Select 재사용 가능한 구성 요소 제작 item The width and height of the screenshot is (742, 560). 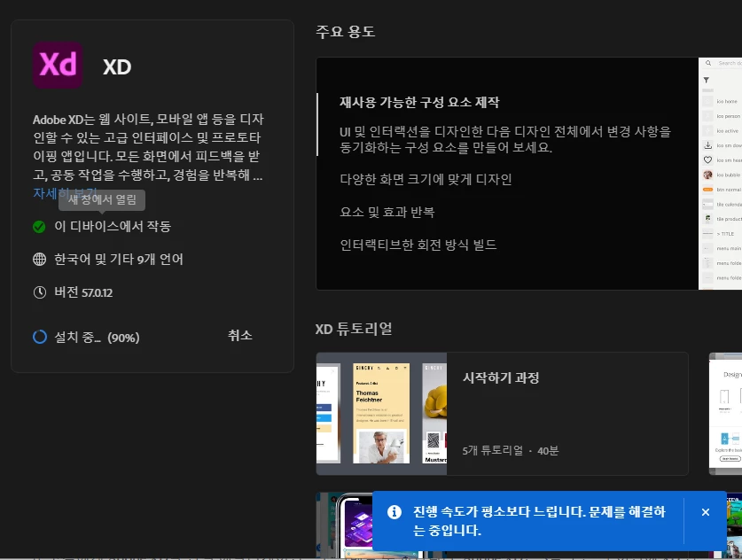pyautogui.click(x=419, y=102)
